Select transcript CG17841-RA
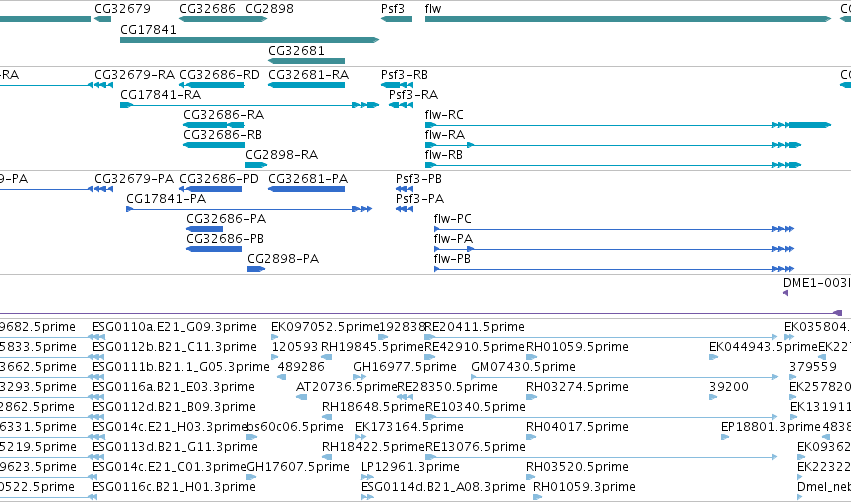Screen dimensions: 851x502 coord(161,94)
